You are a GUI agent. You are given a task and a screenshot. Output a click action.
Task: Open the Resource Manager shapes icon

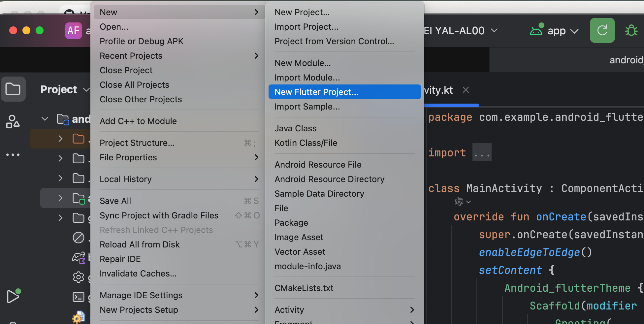pos(13,121)
